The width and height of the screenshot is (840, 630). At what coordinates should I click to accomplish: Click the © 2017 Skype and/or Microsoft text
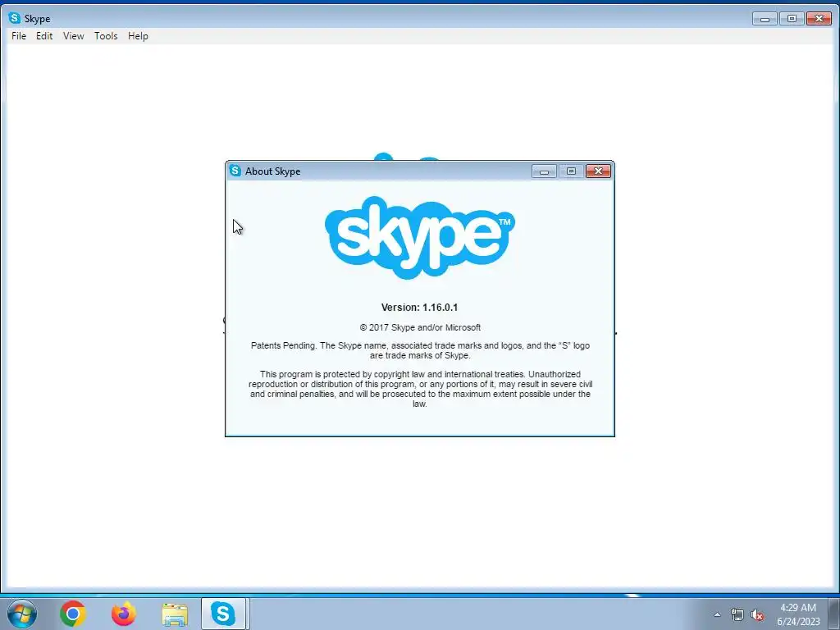click(x=420, y=327)
